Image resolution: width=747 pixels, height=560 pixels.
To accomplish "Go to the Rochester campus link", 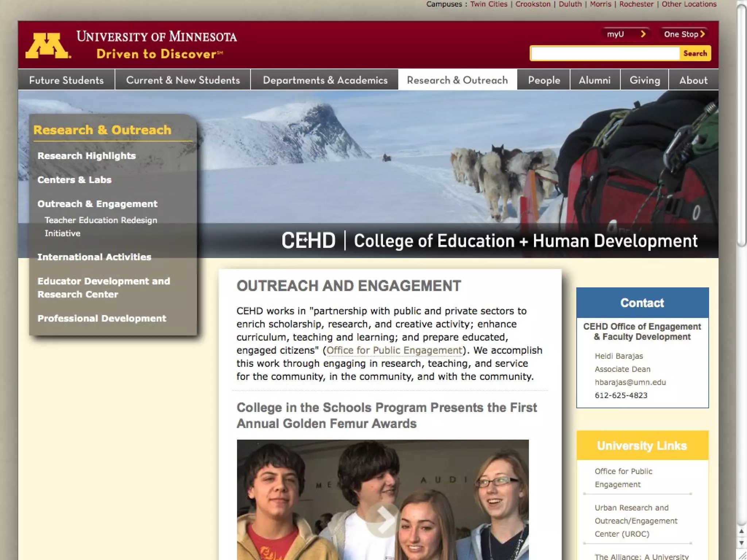I will (x=636, y=4).
